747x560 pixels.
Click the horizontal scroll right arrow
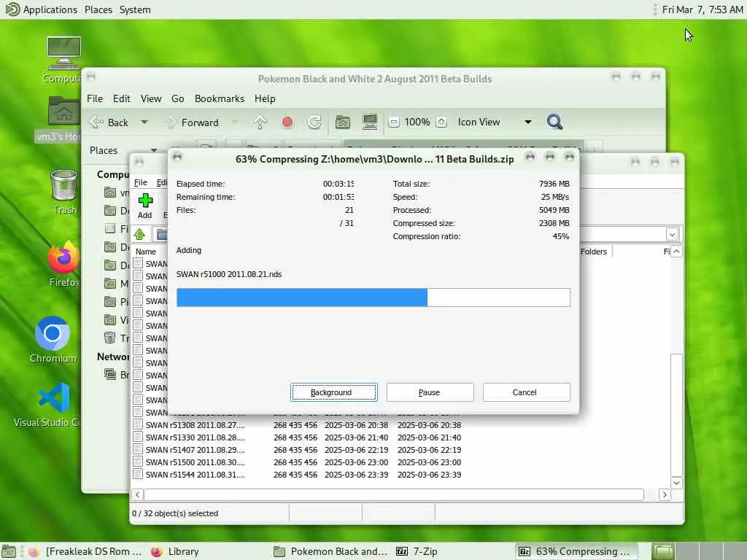(665, 495)
